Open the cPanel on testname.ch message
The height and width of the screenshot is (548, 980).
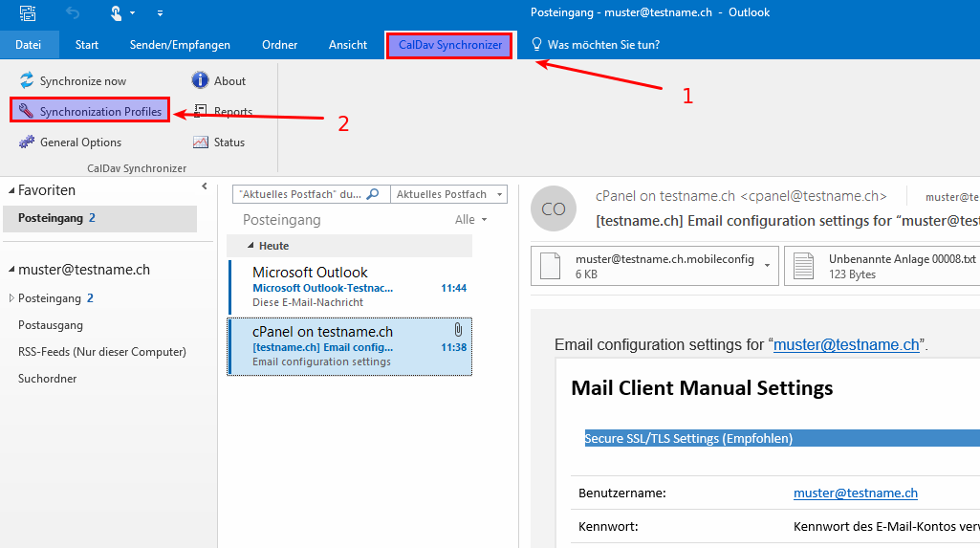pyautogui.click(x=350, y=347)
